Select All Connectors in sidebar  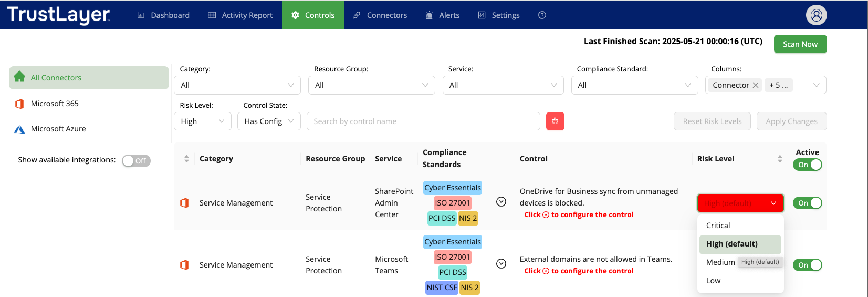(x=89, y=78)
